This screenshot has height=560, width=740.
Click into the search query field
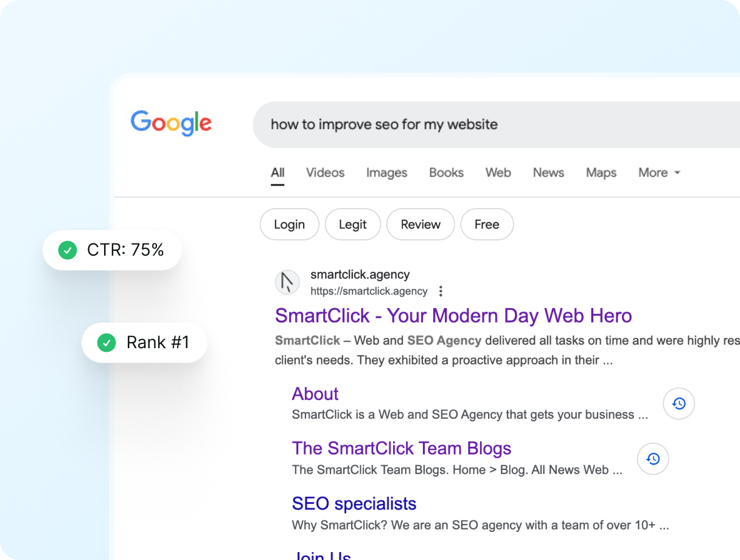[x=496, y=124]
